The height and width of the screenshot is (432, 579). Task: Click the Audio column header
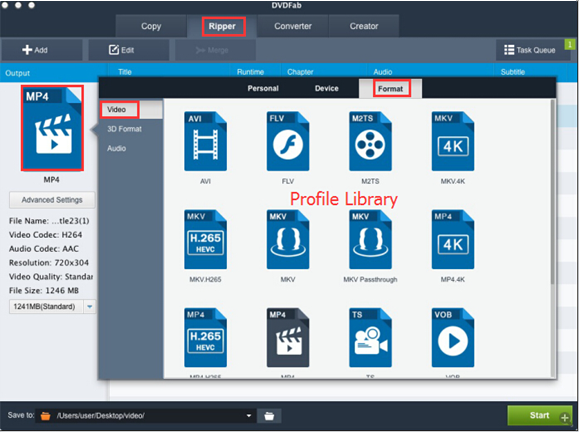[x=383, y=72]
